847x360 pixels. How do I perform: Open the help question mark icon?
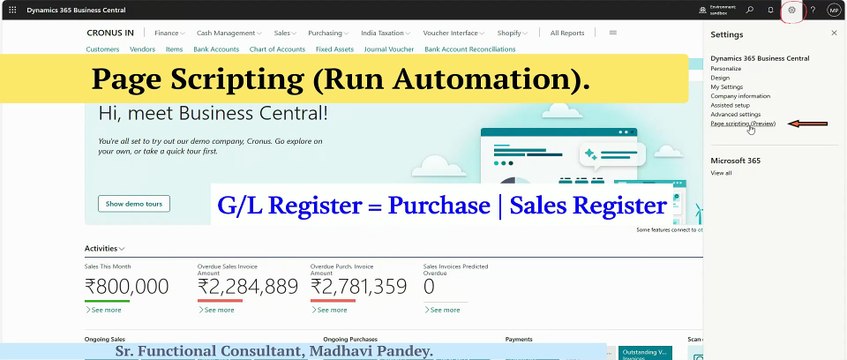pos(812,10)
